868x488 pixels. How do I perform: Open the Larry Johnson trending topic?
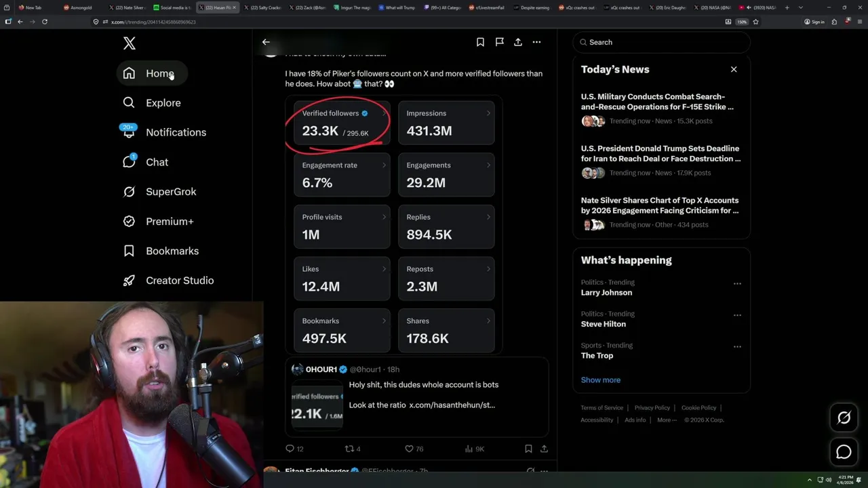(606, 293)
